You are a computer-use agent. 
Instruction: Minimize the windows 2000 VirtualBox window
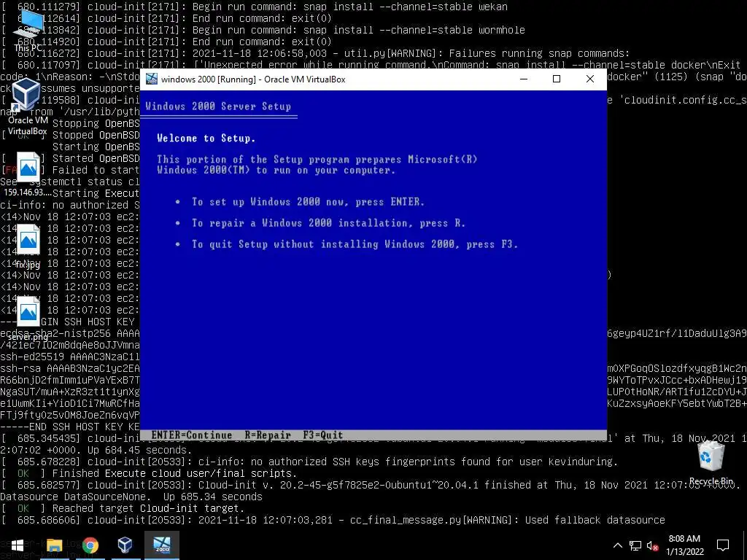[x=524, y=79]
